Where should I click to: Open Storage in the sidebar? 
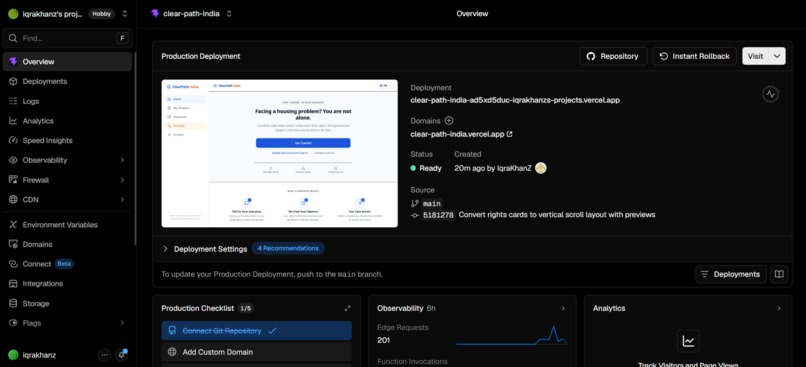pos(67,303)
